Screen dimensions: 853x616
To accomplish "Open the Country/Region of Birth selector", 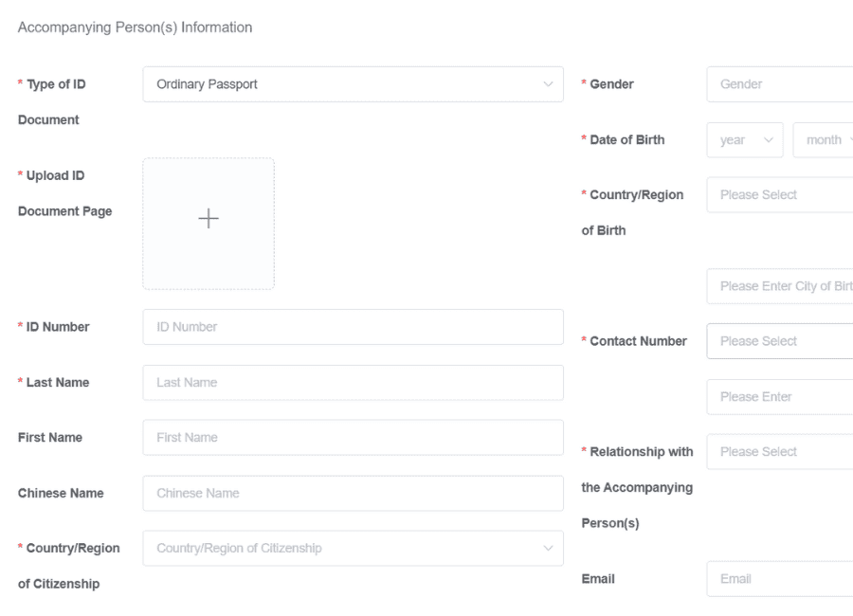I will [779, 195].
